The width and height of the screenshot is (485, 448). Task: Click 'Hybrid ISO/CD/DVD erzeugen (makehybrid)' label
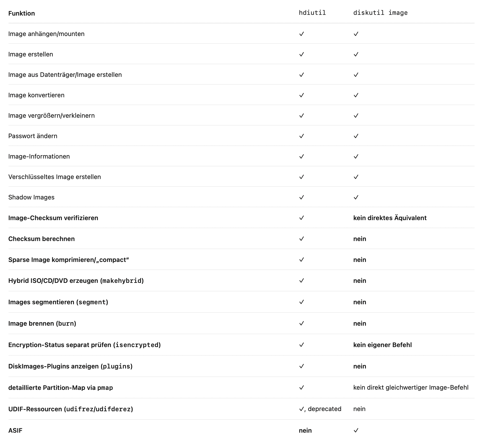click(x=76, y=280)
